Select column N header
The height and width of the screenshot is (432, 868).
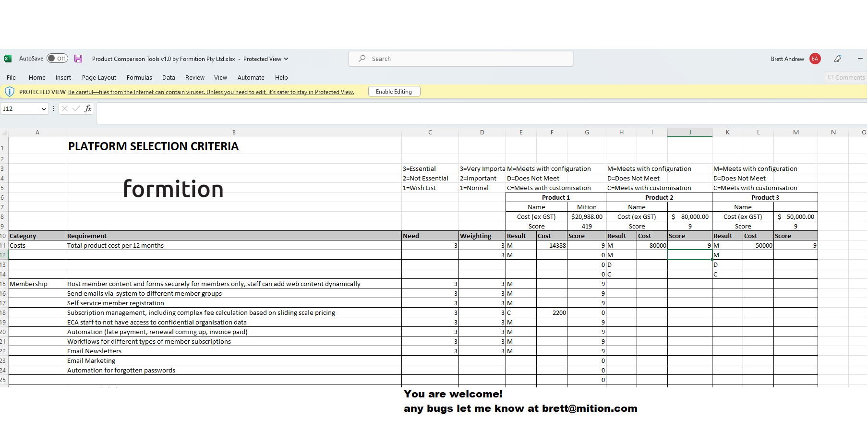[833, 132]
